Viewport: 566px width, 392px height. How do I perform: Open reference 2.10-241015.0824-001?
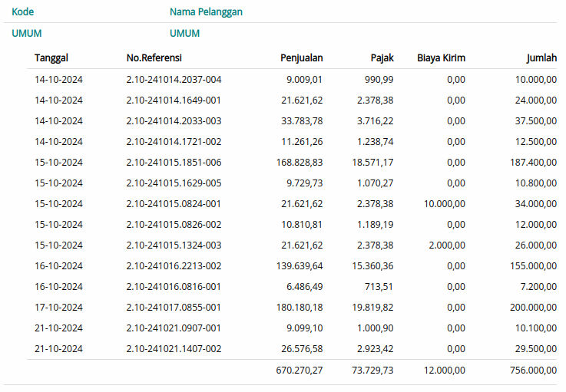tap(174, 203)
